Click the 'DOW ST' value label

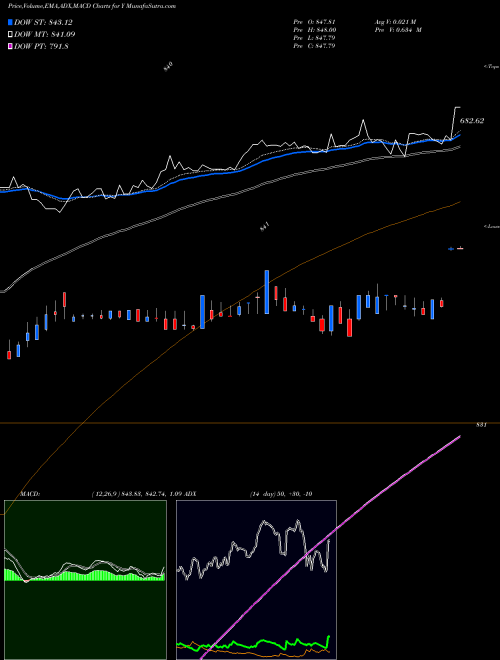44,22
